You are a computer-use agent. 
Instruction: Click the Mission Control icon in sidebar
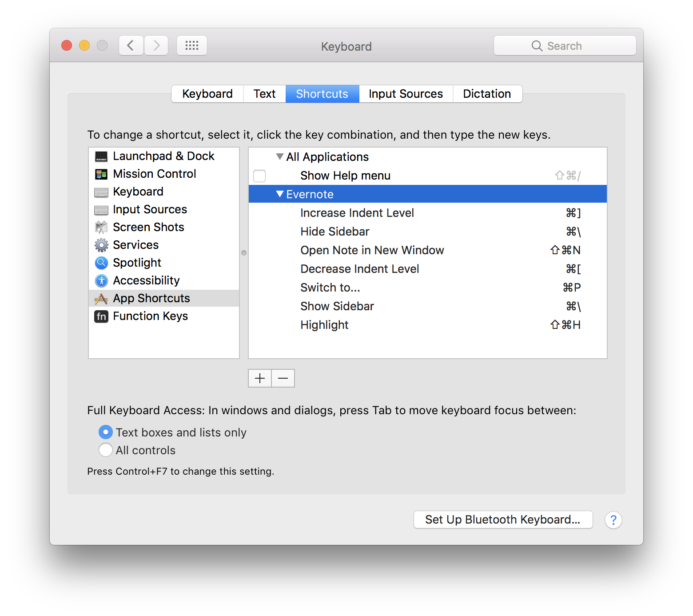click(101, 174)
